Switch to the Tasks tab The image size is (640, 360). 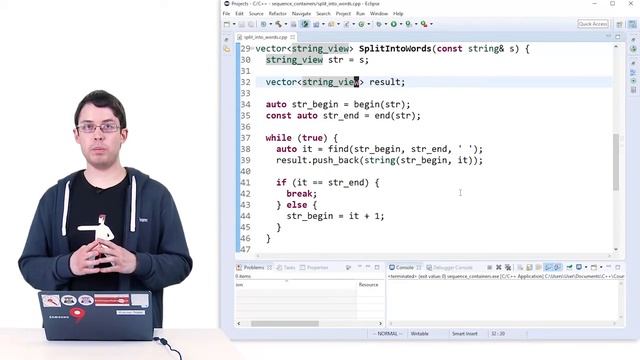click(x=289, y=268)
